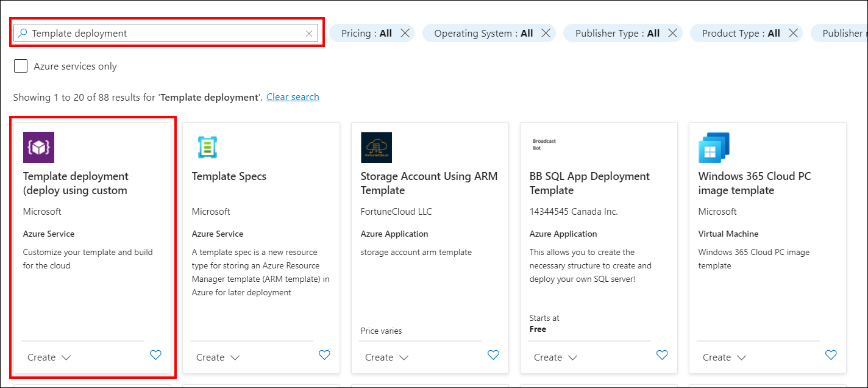Open the Publisher Type filter
The image size is (868, 388).
click(617, 34)
